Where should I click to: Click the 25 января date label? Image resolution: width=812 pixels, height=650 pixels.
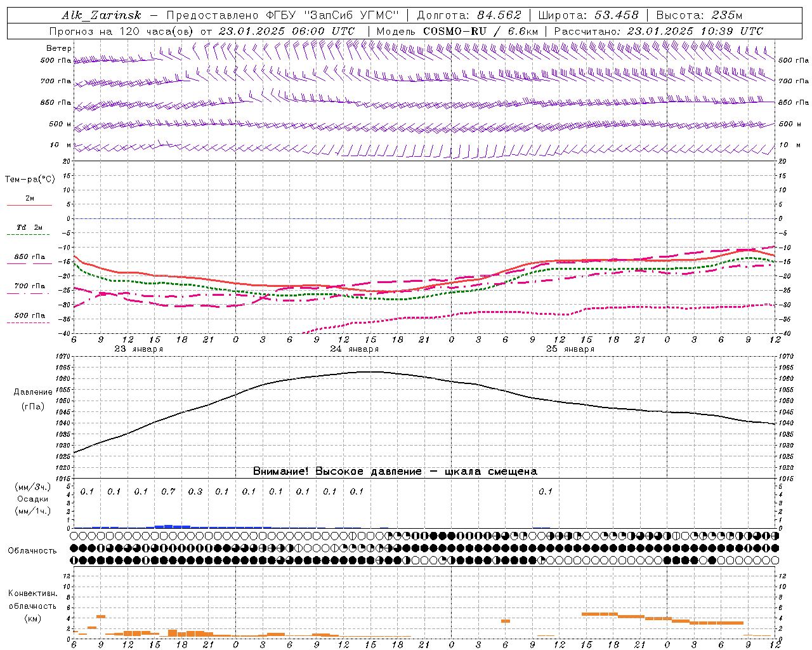point(570,349)
